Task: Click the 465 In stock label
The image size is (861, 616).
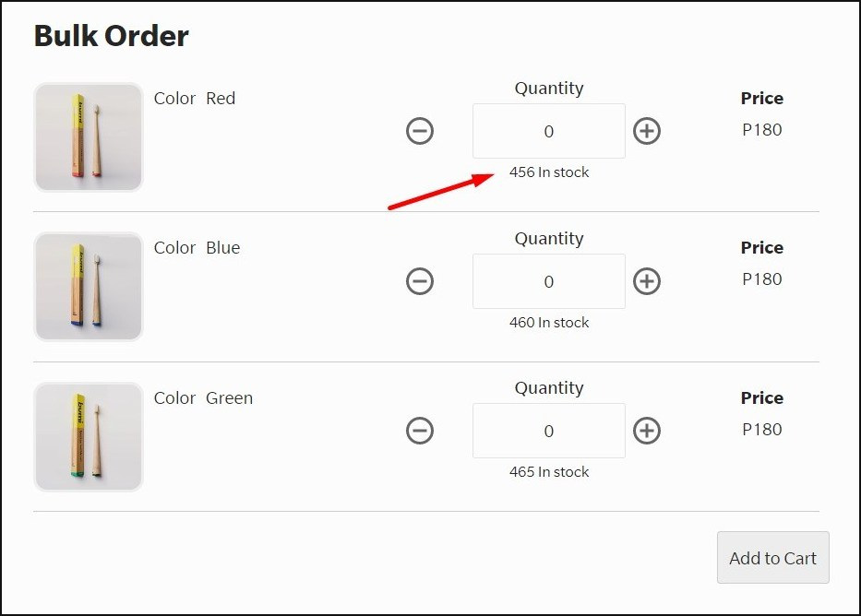Action: click(x=549, y=472)
